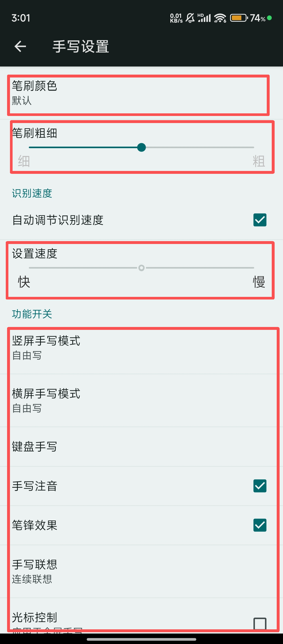Uncheck the 手写注音 checkbox
The height and width of the screenshot is (644, 283).
pos(260,486)
